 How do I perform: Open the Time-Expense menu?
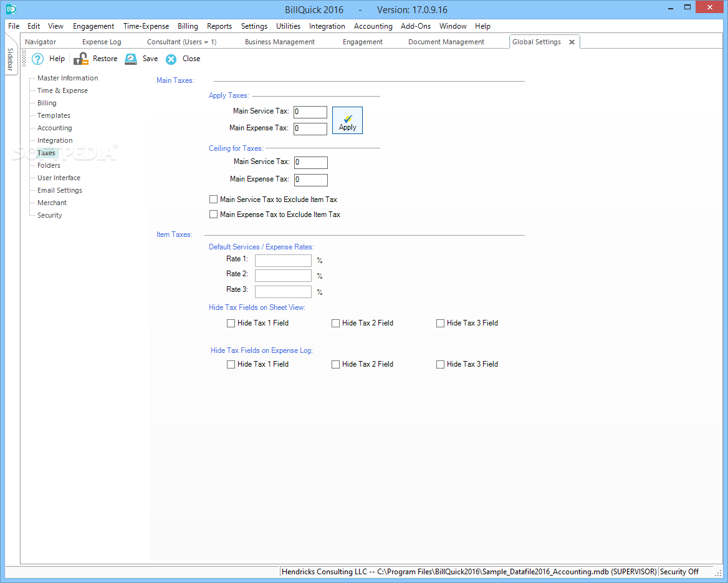[146, 26]
